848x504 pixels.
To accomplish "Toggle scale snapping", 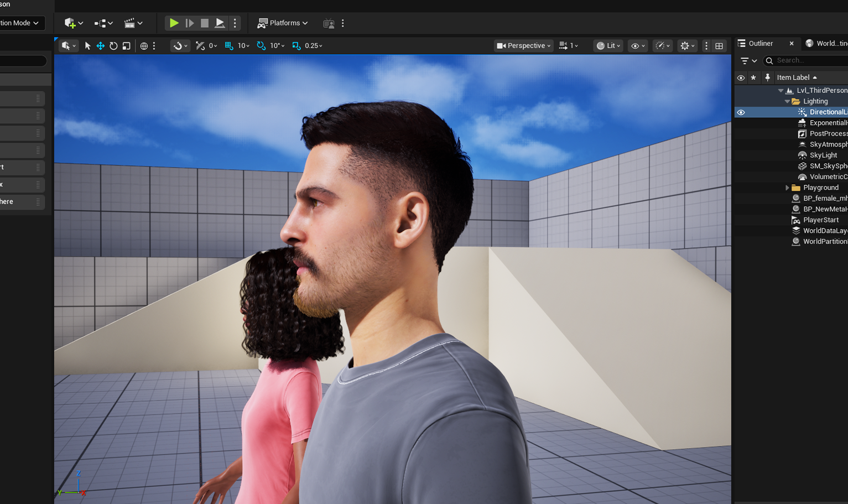I will pyautogui.click(x=296, y=46).
